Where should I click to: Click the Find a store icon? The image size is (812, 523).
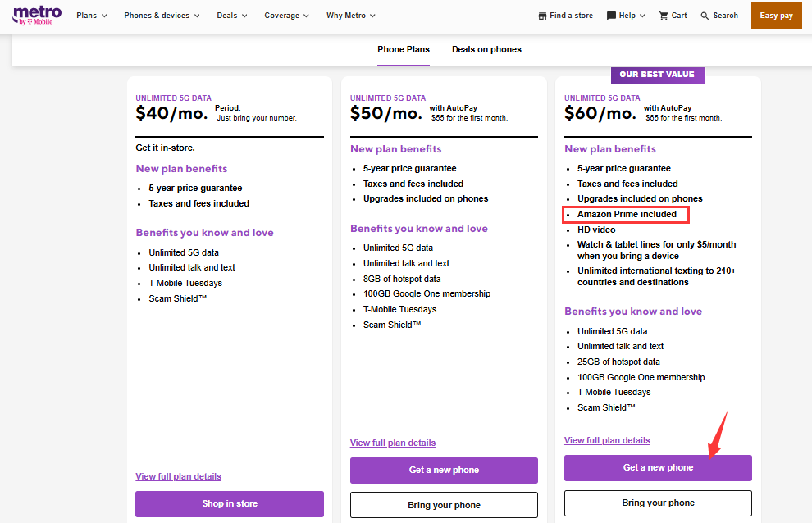(542, 16)
